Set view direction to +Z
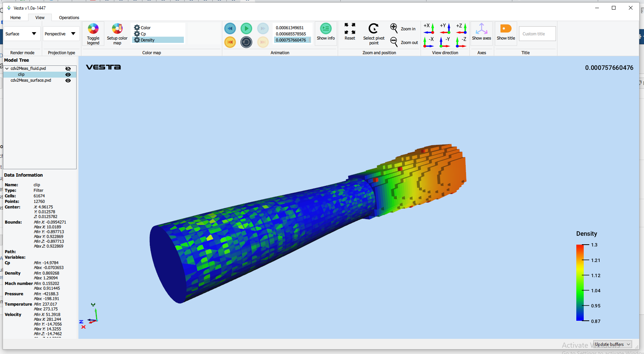Screen dimensions: 644x354 click(x=461, y=28)
